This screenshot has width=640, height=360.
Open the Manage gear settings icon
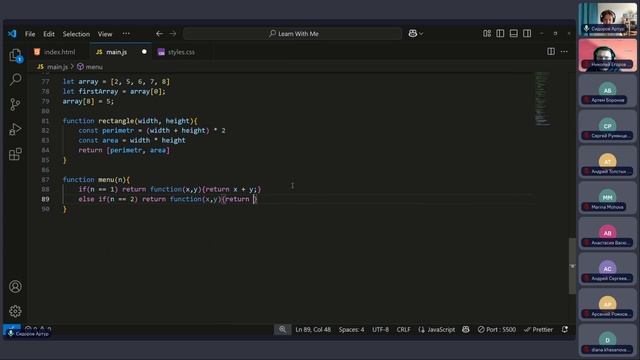click(15, 311)
